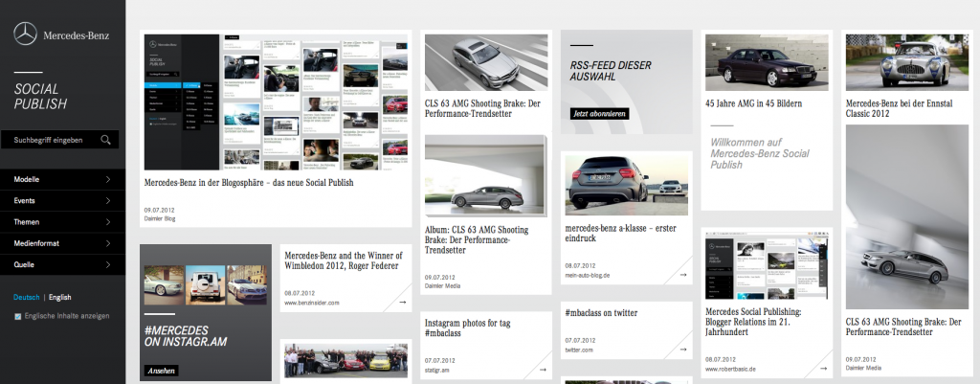Expand the Events menu
This screenshot has height=384, width=980.
tap(62, 201)
